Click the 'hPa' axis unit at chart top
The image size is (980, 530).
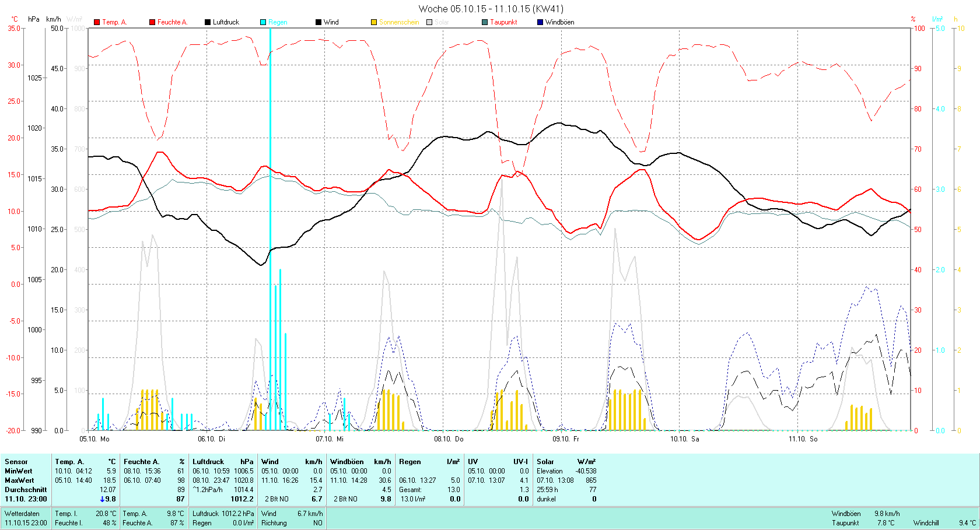[34, 19]
